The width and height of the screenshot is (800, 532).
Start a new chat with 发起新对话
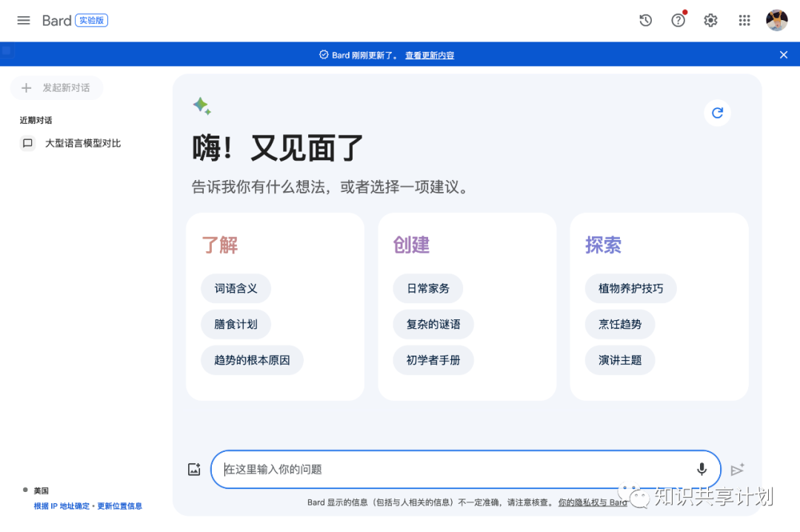pos(56,87)
